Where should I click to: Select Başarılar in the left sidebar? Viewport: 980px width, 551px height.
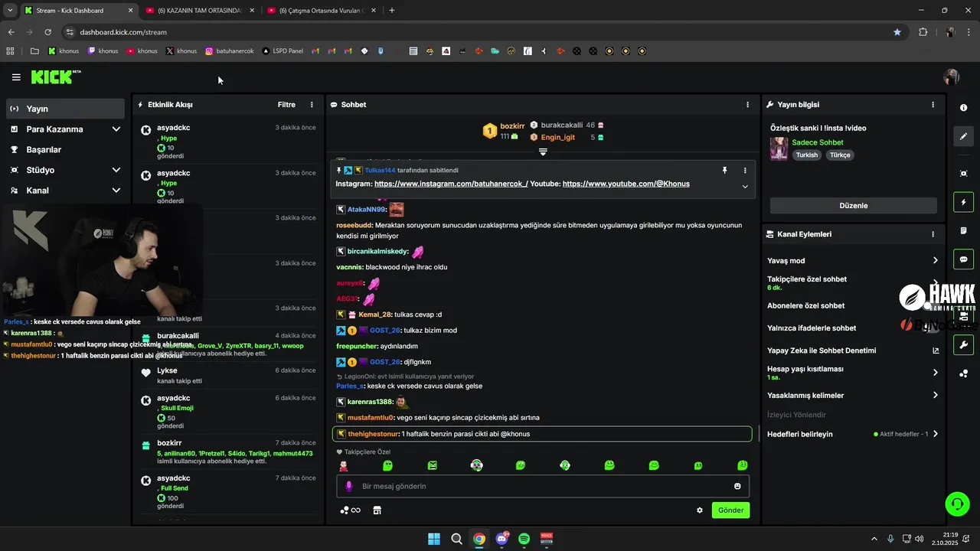point(65,150)
